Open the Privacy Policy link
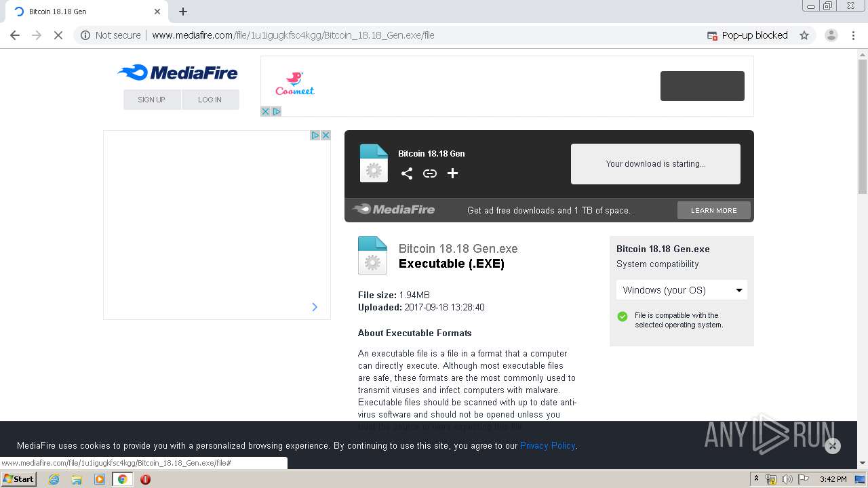Image resolution: width=868 pixels, height=488 pixels. (548, 445)
